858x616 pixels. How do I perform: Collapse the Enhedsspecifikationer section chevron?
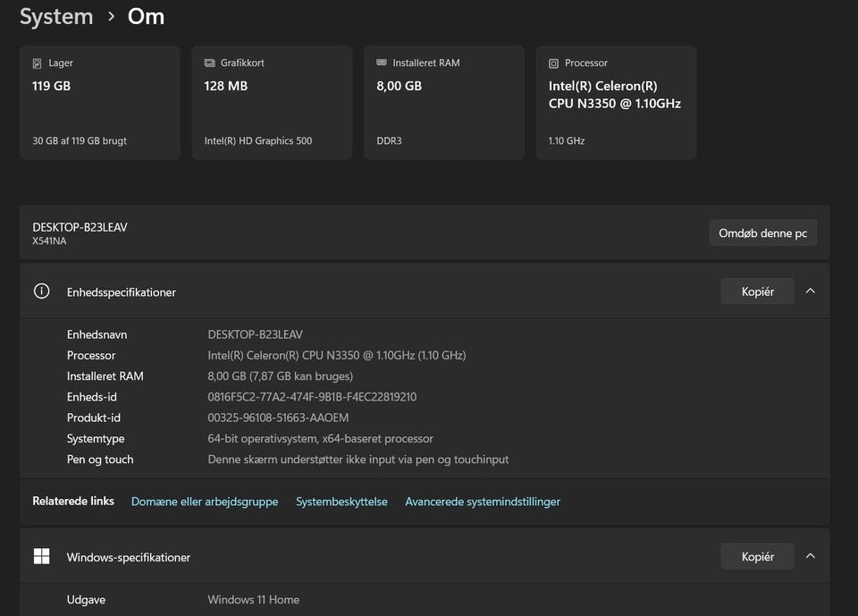point(811,291)
